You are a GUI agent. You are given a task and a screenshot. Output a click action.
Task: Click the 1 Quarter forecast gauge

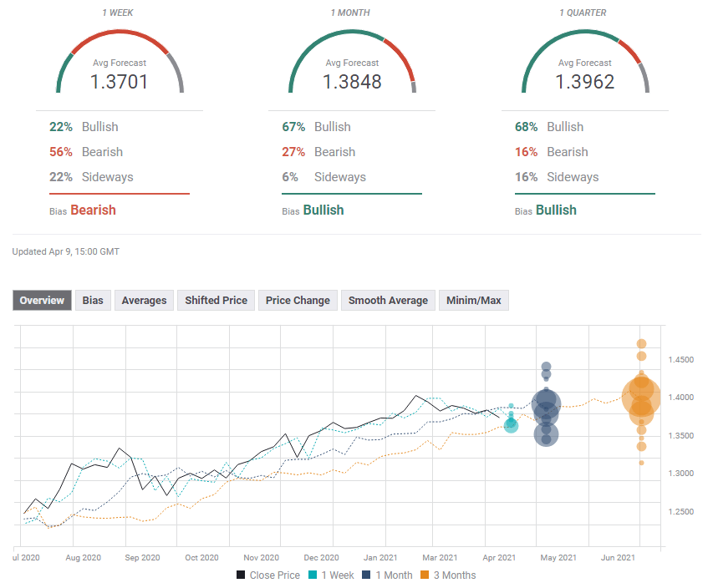coord(584,67)
